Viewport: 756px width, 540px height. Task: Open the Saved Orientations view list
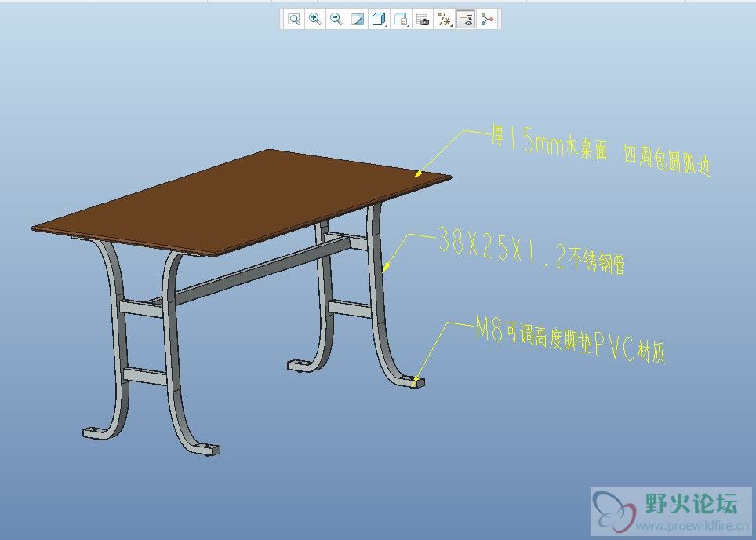click(x=402, y=20)
